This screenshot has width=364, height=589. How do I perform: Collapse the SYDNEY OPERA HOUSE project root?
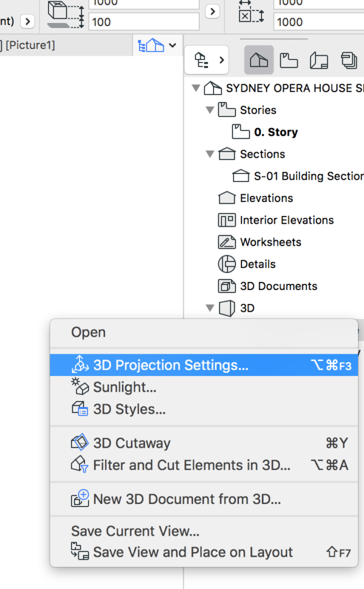[195, 88]
